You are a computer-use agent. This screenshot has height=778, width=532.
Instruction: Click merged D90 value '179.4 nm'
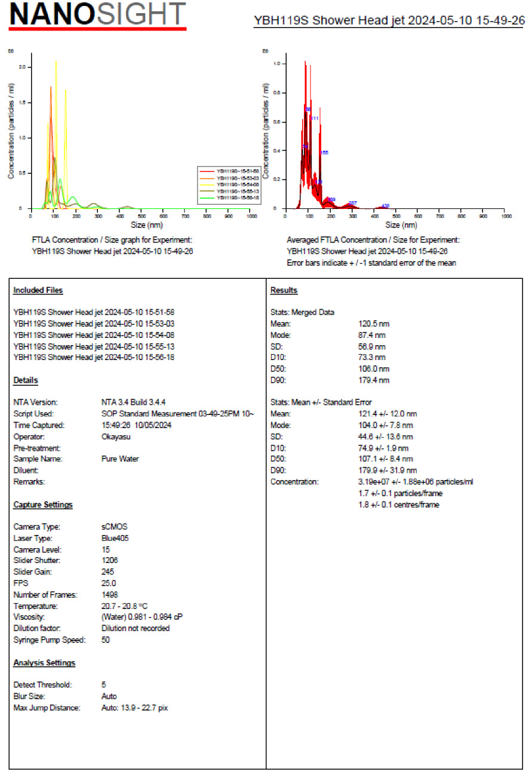click(x=374, y=380)
